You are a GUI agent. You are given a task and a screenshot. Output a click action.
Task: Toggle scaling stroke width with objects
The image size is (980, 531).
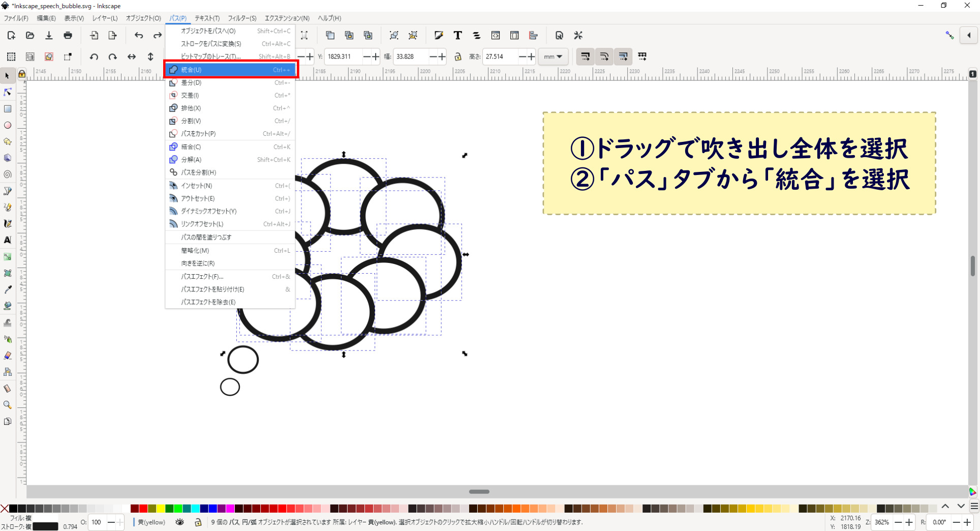[x=585, y=56]
